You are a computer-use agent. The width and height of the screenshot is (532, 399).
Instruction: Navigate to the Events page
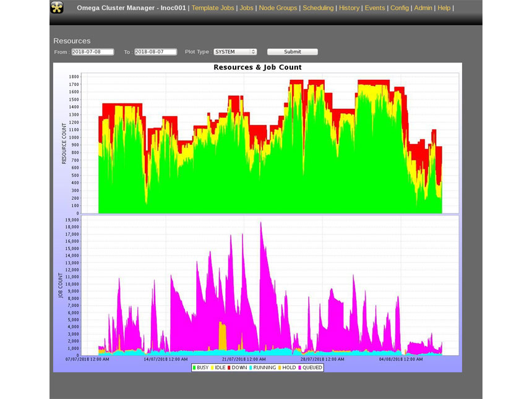[375, 8]
